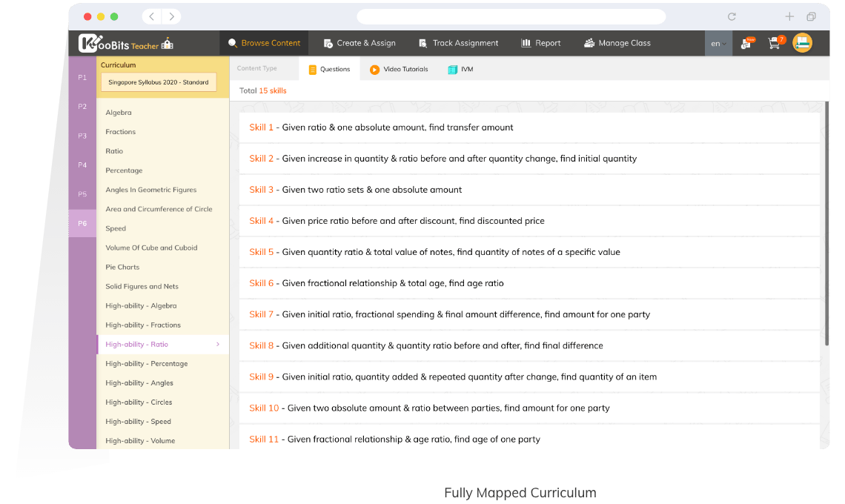Select grade level P4
The image size is (845, 504).
tap(82, 165)
